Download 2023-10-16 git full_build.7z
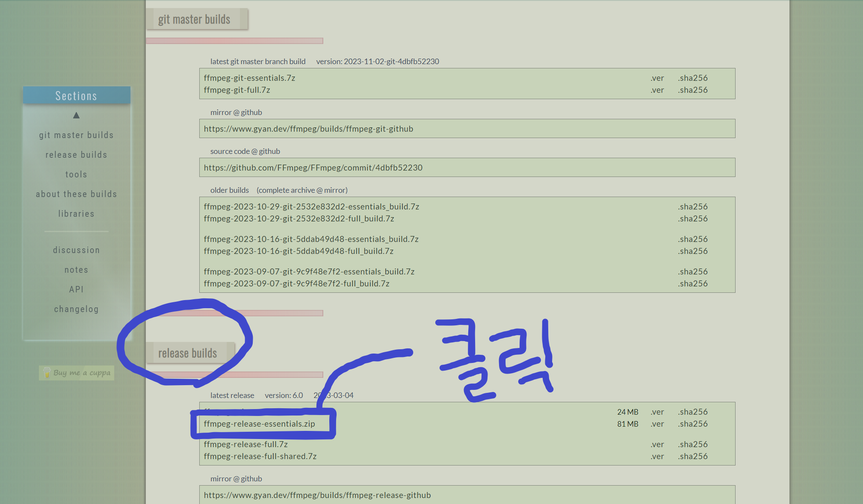Screen dimensions: 863x504 coord(299,251)
